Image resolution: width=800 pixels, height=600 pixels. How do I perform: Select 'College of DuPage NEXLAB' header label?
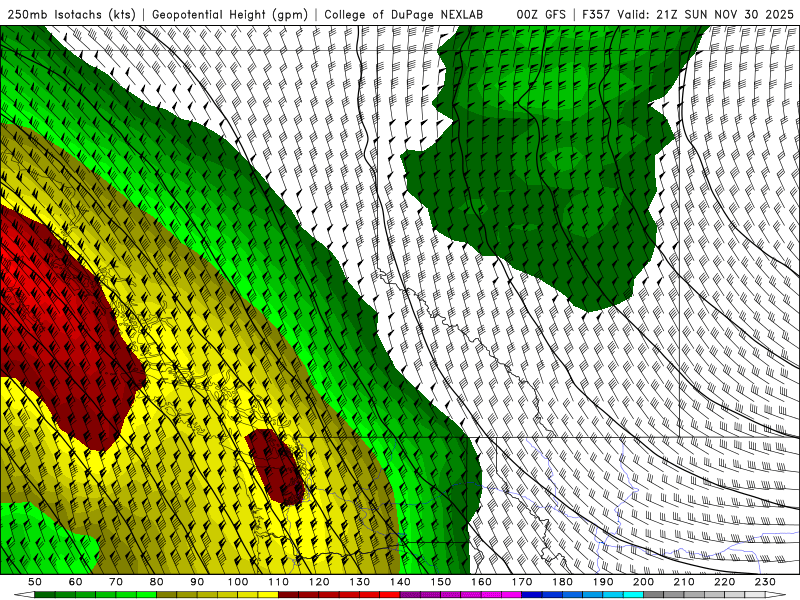403,14
